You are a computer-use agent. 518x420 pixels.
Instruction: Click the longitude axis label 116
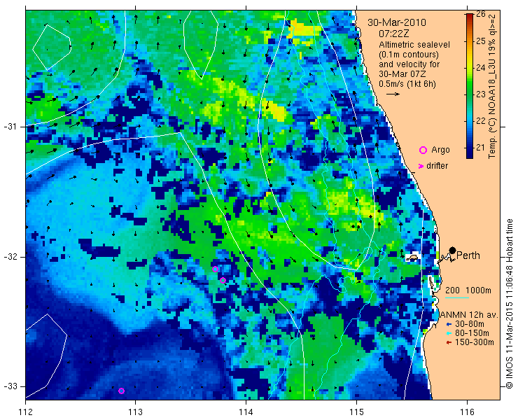tap(467, 412)
